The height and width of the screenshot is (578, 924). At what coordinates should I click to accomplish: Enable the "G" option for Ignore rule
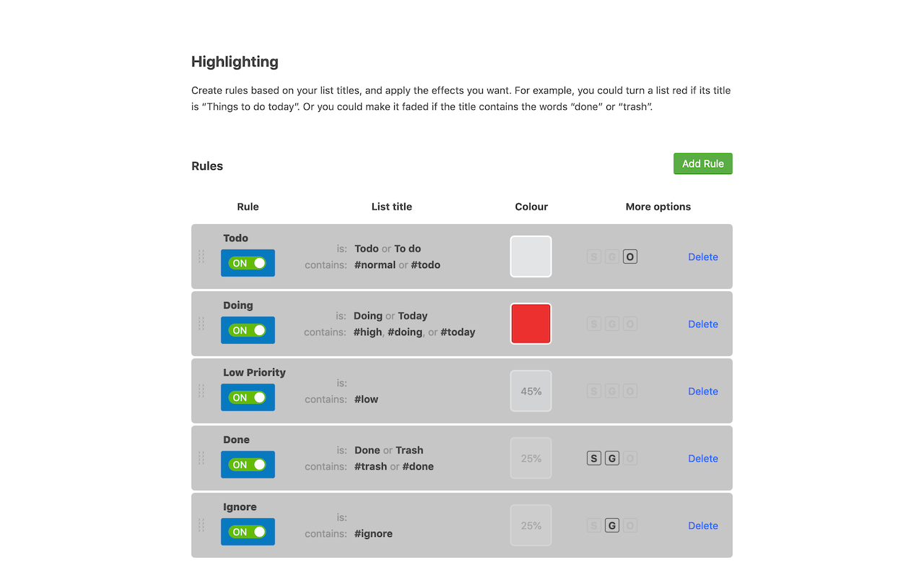[611, 525]
